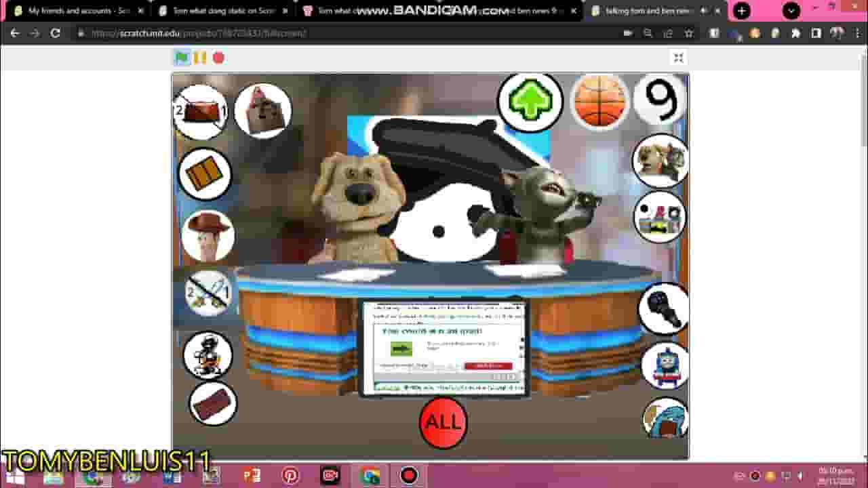Open Pinterest from the taskbar
Viewport: 868px width, 488px height.
pos(291,476)
